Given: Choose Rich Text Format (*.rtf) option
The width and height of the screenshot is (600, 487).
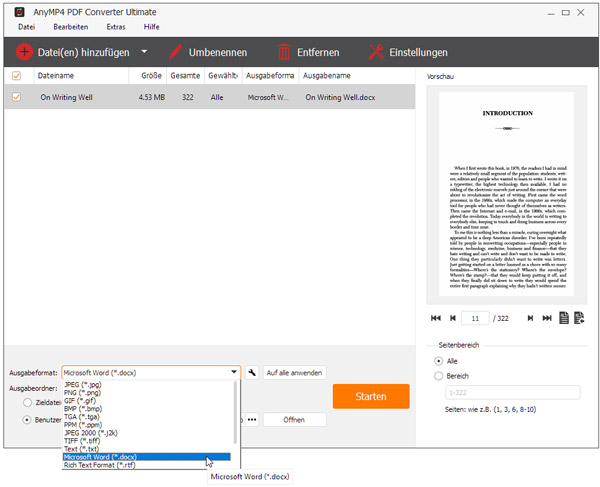Looking at the screenshot, I should click(x=99, y=465).
